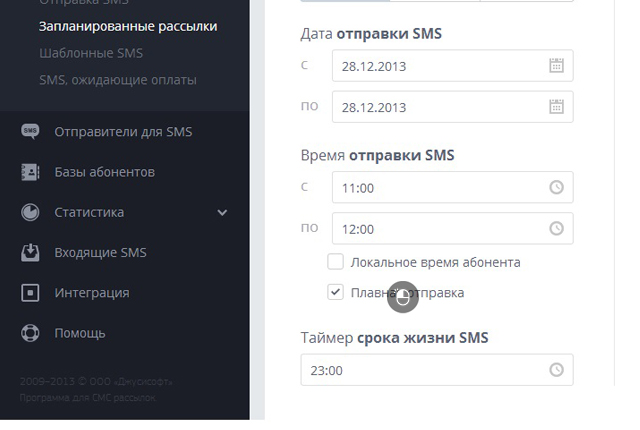The width and height of the screenshot is (640, 430).
Task: Open the Шаблонные SMS submenu item
Action: [x=91, y=53]
